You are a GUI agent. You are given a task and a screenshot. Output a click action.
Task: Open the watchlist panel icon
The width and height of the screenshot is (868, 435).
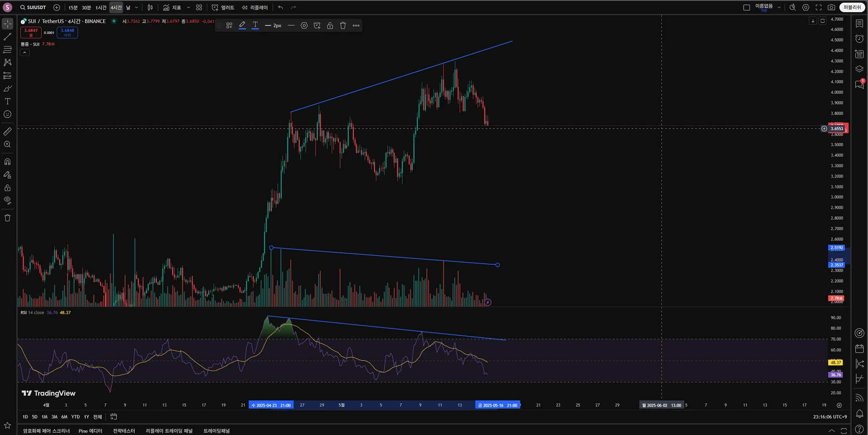(x=859, y=24)
